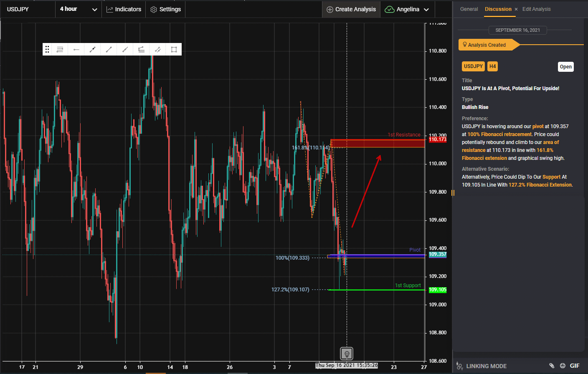The width and height of the screenshot is (588, 374).
Task: Grab the drawing toolbar drag handle
Action: [x=47, y=50]
